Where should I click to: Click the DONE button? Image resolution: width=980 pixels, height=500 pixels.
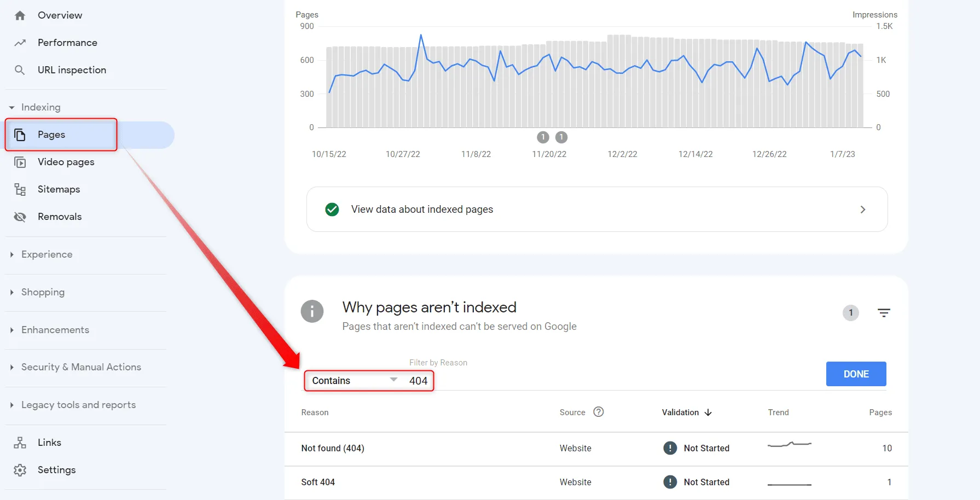coord(856,374)
